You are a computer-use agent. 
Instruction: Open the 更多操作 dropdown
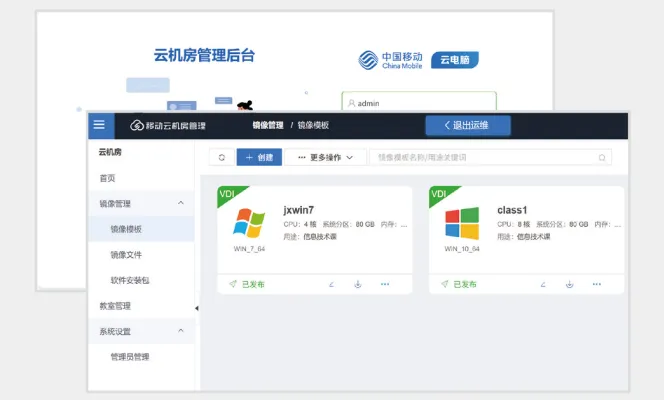(325, 158)
